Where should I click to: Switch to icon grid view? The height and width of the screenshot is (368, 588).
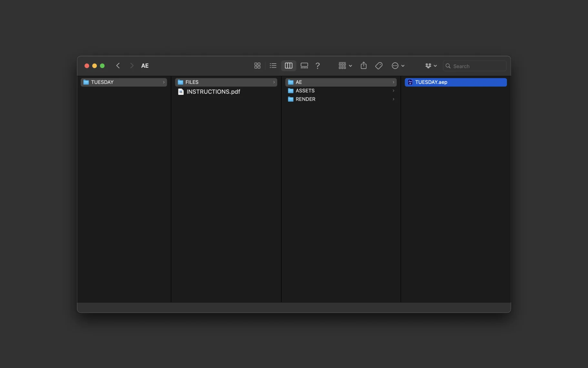click(x=257, y=66)
